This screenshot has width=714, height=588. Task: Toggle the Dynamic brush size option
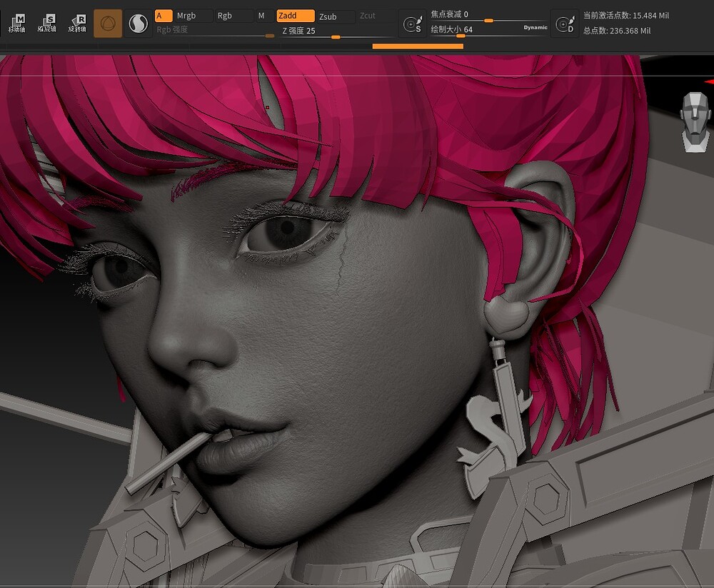pos(535,27)
